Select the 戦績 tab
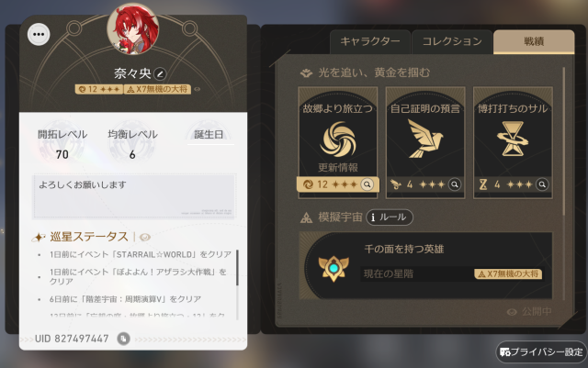 [534, 41]
